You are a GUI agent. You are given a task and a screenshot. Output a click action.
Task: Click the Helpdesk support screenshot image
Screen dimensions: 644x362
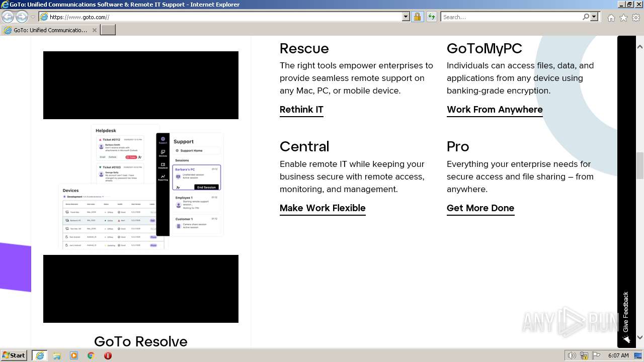point(141,187)
